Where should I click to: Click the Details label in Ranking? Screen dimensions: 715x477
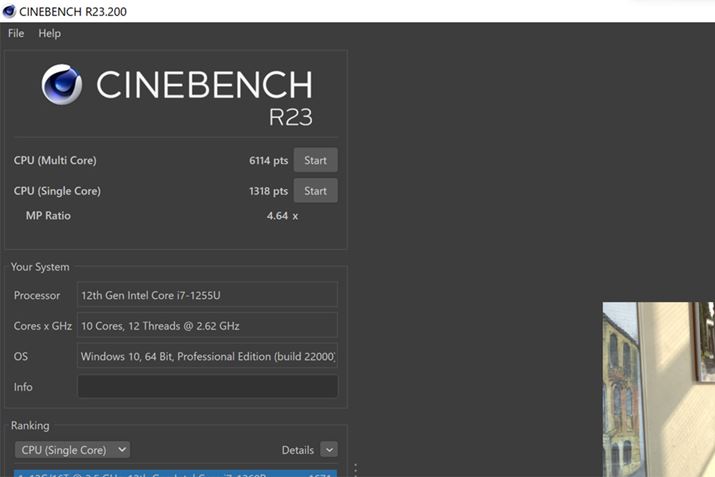click(x=298, y=450)
